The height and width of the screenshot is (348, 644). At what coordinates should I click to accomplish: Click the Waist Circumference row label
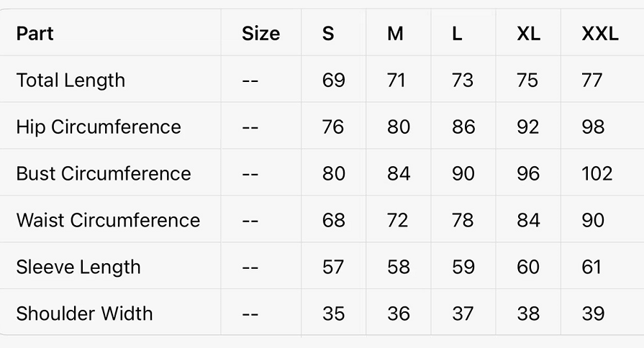[108, 220]
